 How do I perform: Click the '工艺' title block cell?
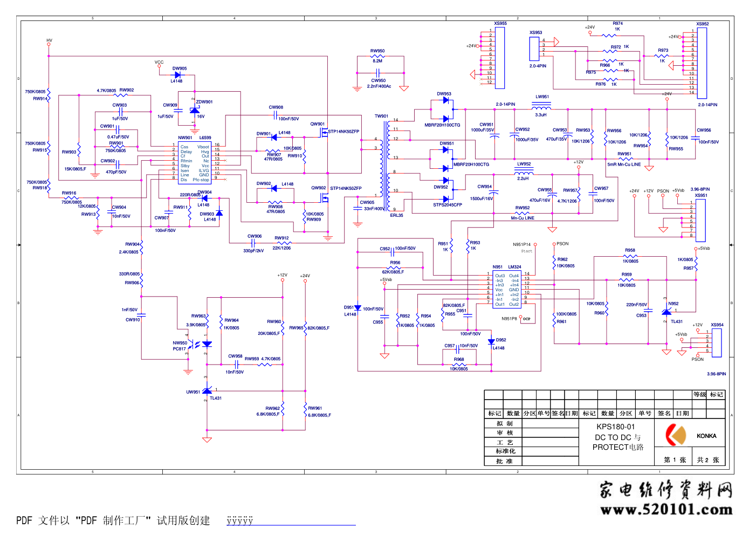[x=504, y=442]
